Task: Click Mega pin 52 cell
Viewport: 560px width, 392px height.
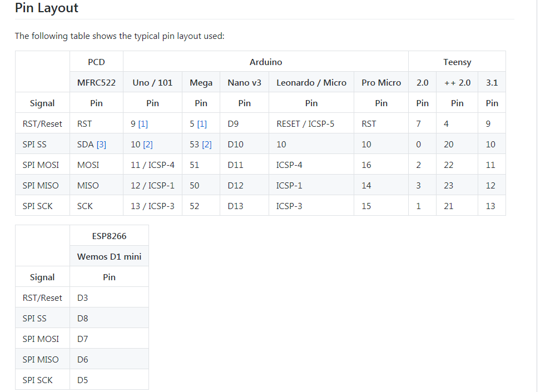Action: tap(201, 206)
